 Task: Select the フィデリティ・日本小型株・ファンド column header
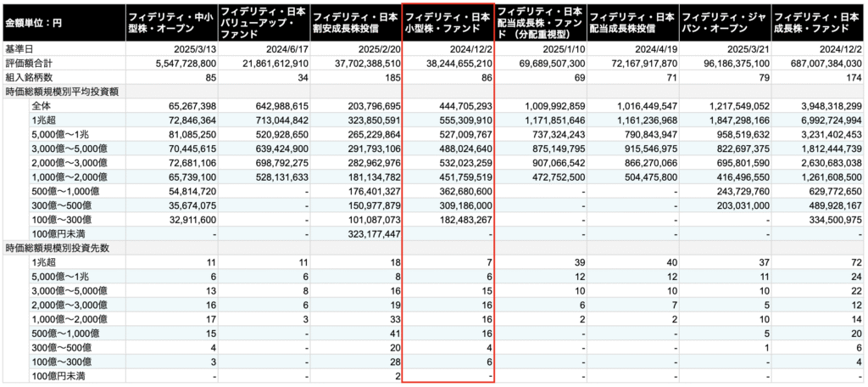coord(448,23)
